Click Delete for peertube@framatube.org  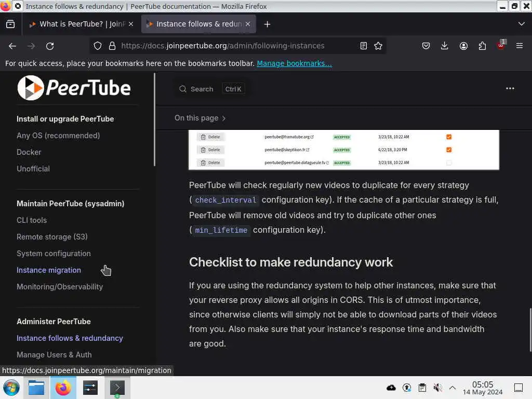(x=210, y=137)
